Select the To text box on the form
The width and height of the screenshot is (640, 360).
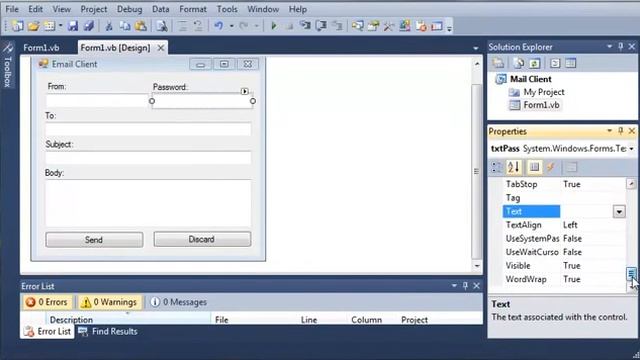pyautogui.click(x=149, y=129)
